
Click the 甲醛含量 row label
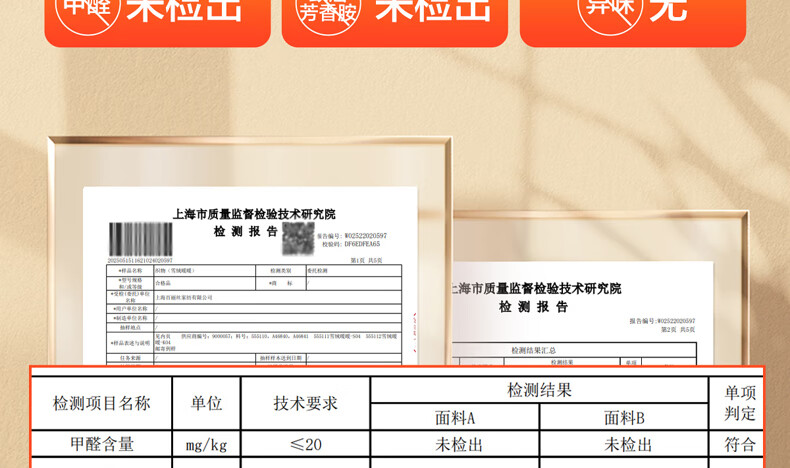[102, 444]
